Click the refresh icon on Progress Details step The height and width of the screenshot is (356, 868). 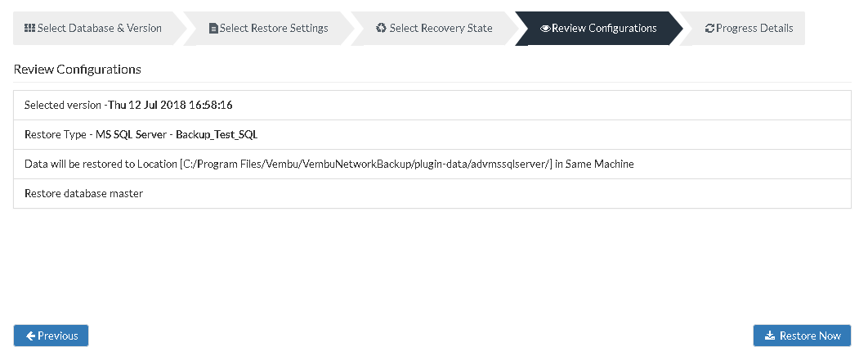tap(709, 29)
